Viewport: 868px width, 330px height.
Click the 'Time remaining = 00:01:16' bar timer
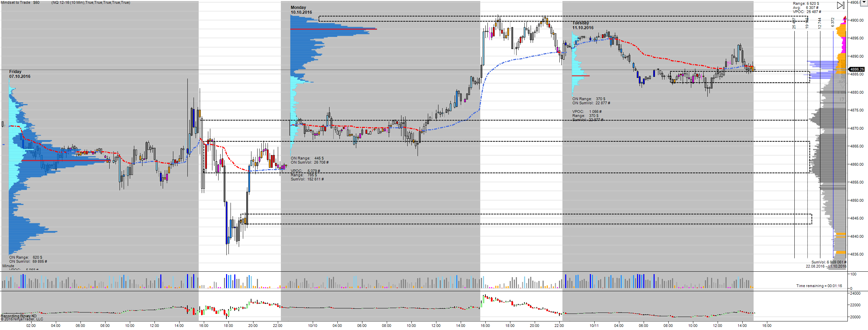pos(819,286)
